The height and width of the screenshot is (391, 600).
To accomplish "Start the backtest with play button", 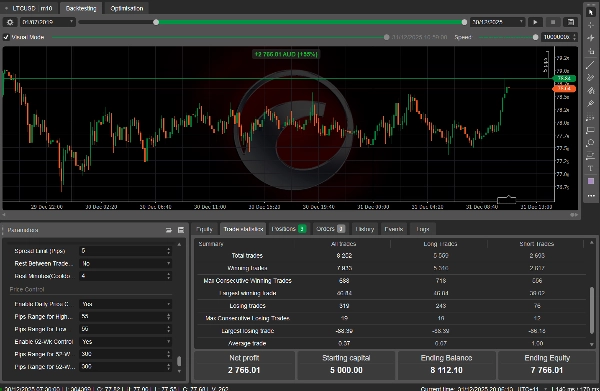I will point(535,22).
